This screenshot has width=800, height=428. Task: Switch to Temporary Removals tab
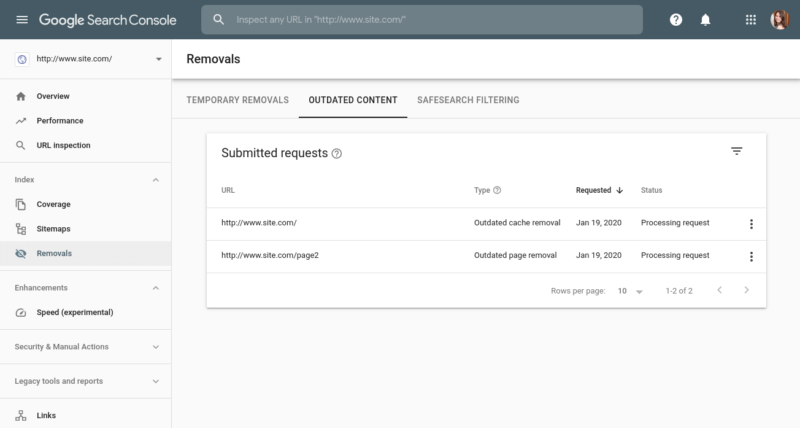[x=237, y=100]
